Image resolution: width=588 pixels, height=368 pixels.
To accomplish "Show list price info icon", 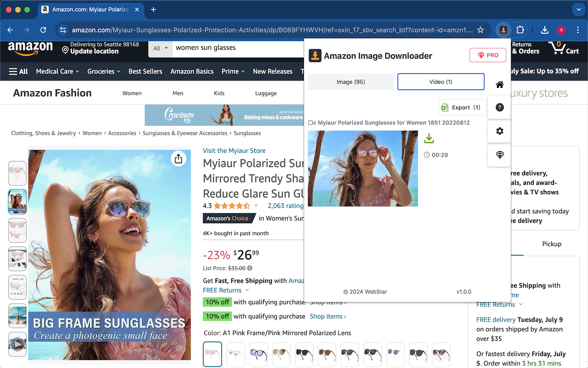I will click(x=250, y=268).
